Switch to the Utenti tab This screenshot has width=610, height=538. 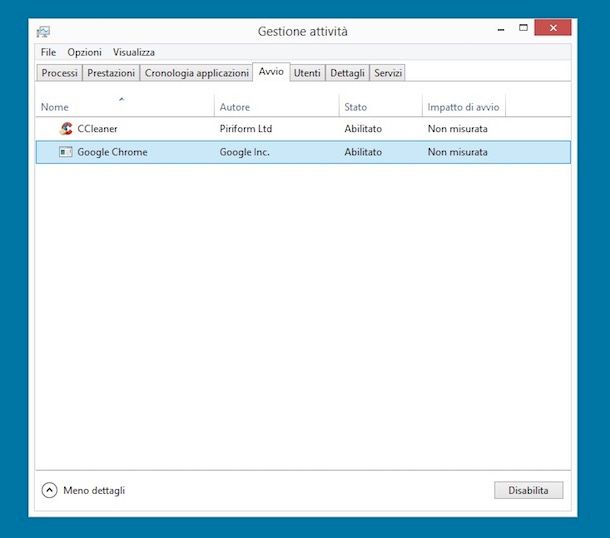[307, 73]
